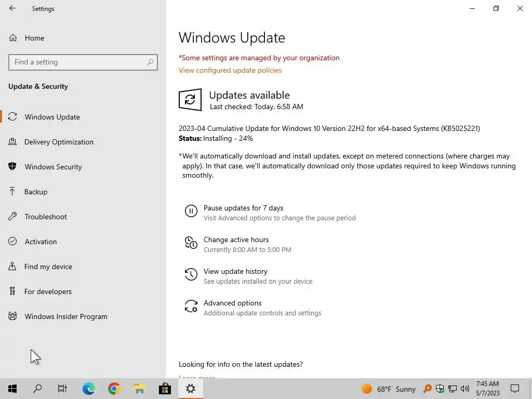Viewport: 532px width, 399px height.
Task: Click the Windows Security shield icon in sidebar
Action: [12, 166]
